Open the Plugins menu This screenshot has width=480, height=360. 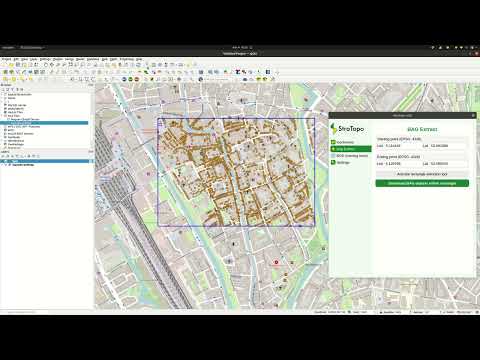[x=58, y=59]
